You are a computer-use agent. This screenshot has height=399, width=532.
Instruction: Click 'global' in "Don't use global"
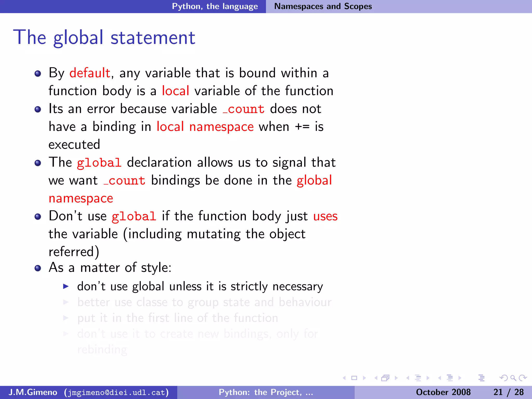click(x=134, y=217)
